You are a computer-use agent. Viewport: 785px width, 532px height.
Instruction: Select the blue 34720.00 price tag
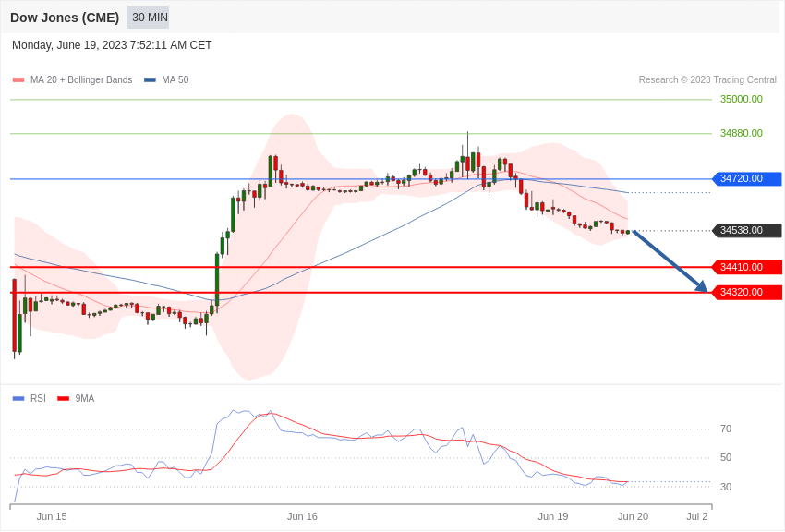click(746, 179)
